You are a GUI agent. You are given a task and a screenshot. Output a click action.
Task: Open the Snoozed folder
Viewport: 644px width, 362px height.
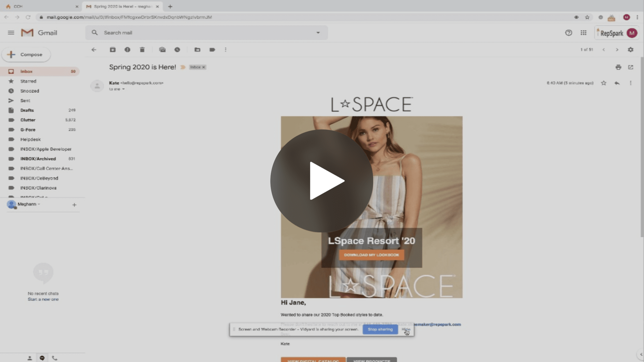pyautogui.click(x=40, y=91)
